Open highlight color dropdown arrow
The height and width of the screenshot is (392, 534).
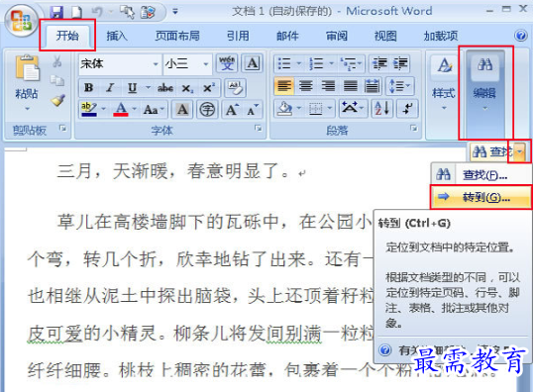tap(103, 109)
